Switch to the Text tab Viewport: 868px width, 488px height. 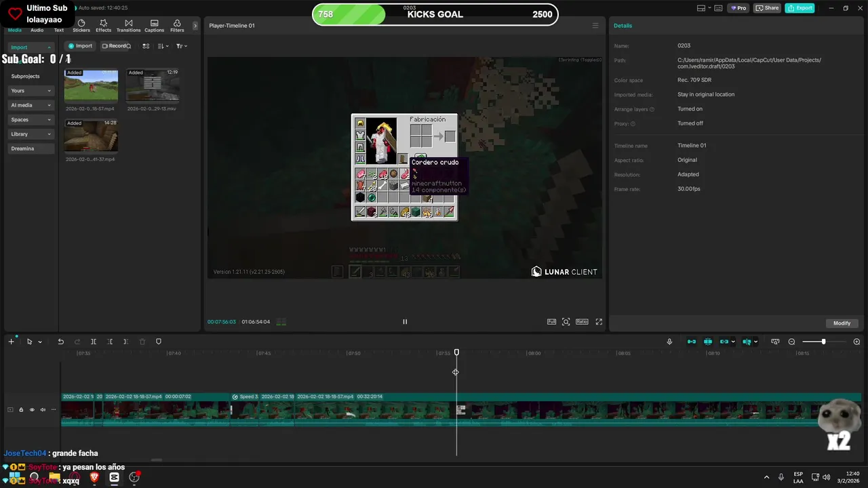tap(59, 30)
